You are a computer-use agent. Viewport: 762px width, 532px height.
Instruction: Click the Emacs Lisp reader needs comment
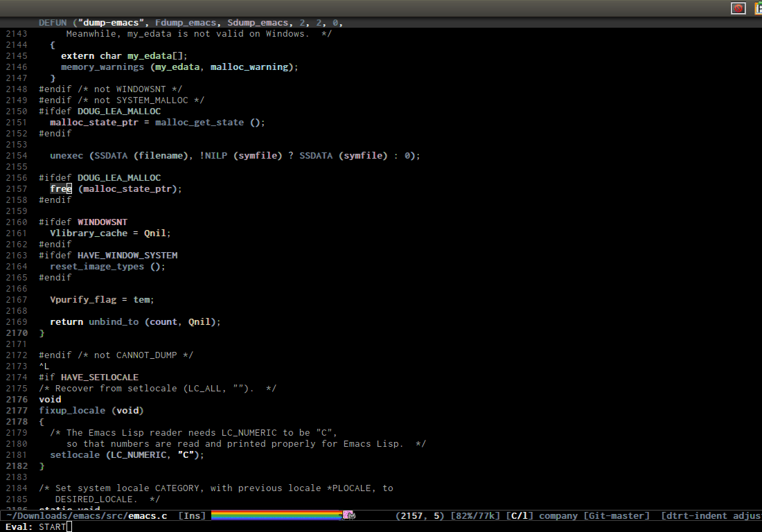(193, 432)
